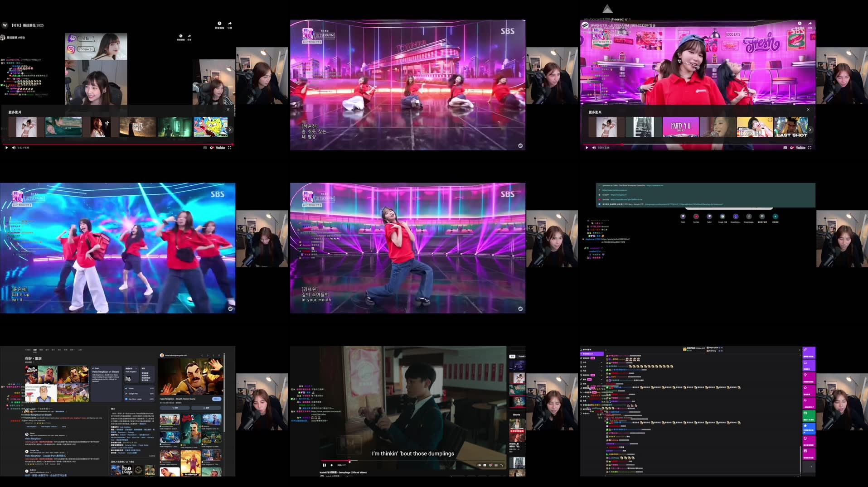
Task: Click play in the 哈耿 video player
Action: click(x=6, y=148)
